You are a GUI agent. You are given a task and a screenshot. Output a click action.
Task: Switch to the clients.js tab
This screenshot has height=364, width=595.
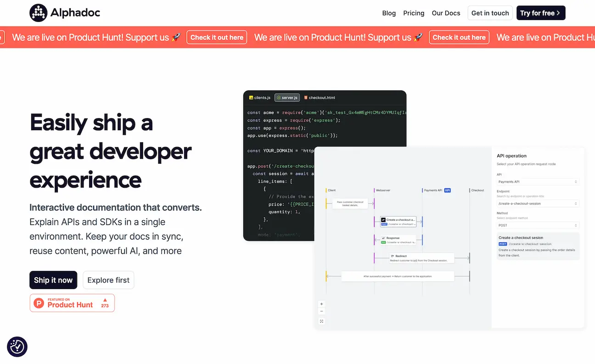tap(259, 97)
